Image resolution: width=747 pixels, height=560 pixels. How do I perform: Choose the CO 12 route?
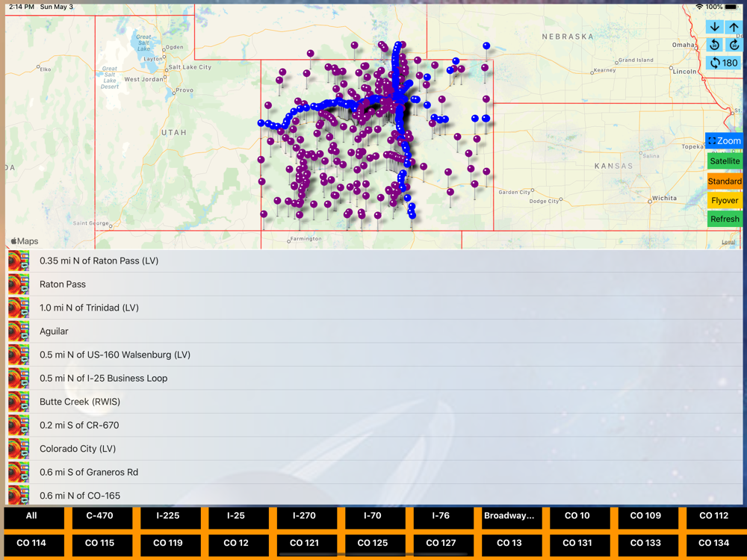pyautogui.click(x=239, y=545)
